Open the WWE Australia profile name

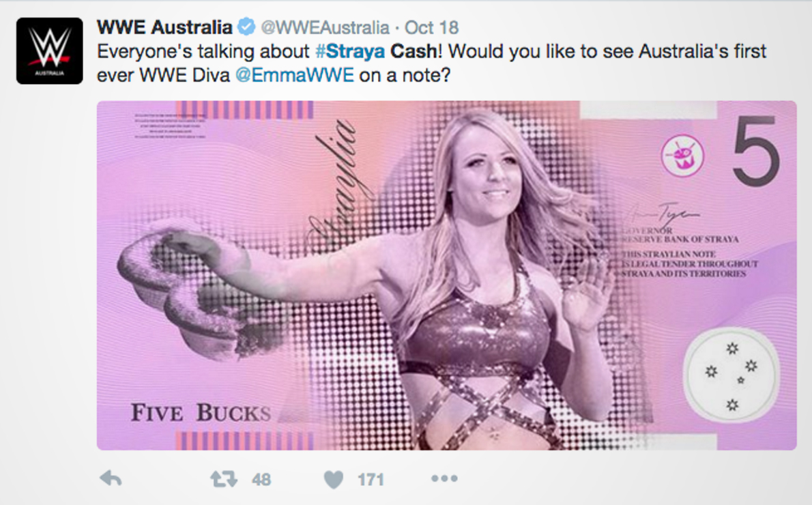pos(164,27)
